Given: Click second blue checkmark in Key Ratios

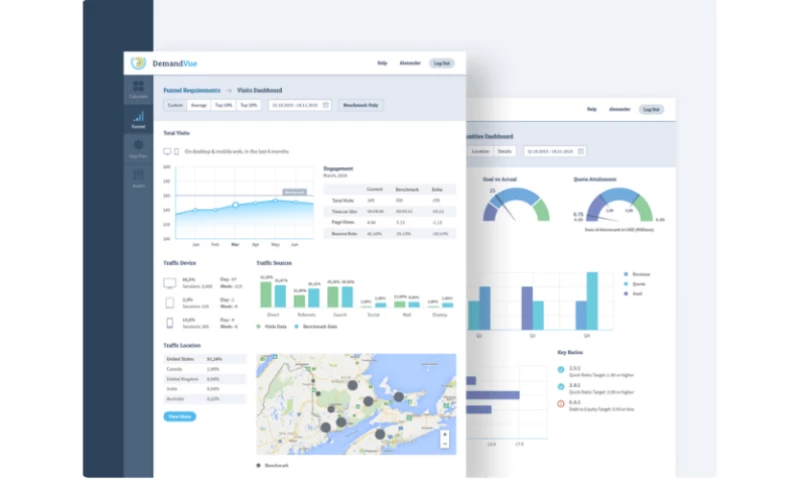Looking at the screenshot, I should [561, 387].
